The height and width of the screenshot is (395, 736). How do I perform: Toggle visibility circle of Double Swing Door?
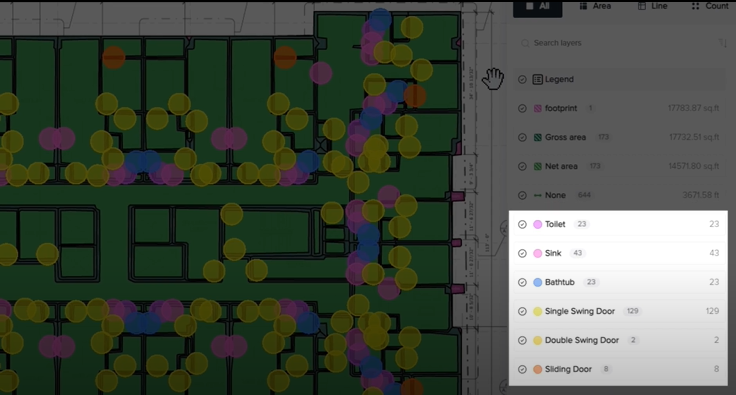[522, 341]
